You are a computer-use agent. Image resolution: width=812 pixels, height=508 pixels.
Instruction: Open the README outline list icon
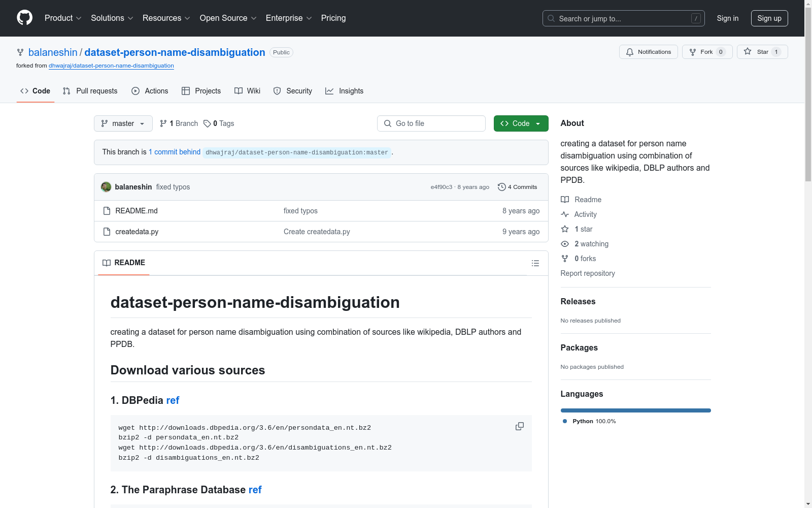(535, 263)
